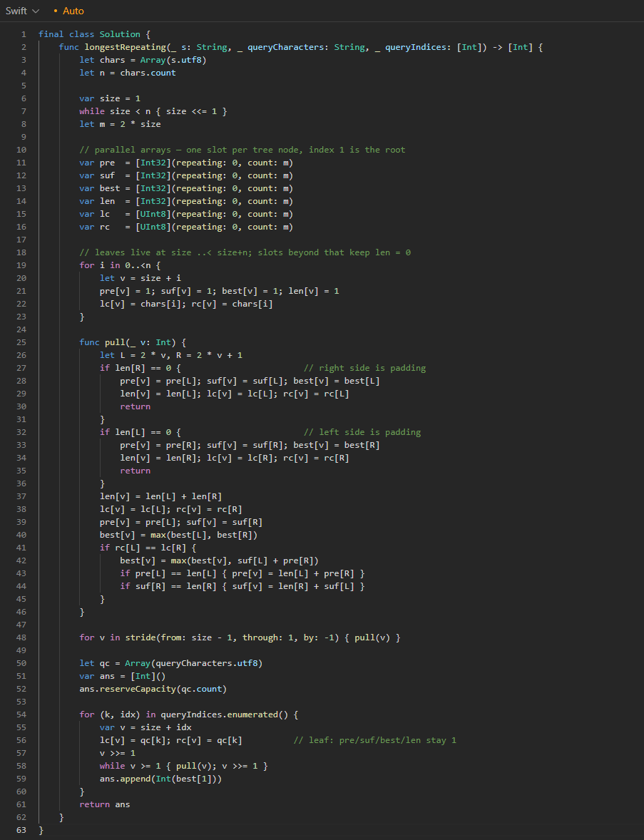This screenshot has width=644, height=840.
Task: Click 'queryIndices.enumerated()' loop line
Action: [188, 714]
